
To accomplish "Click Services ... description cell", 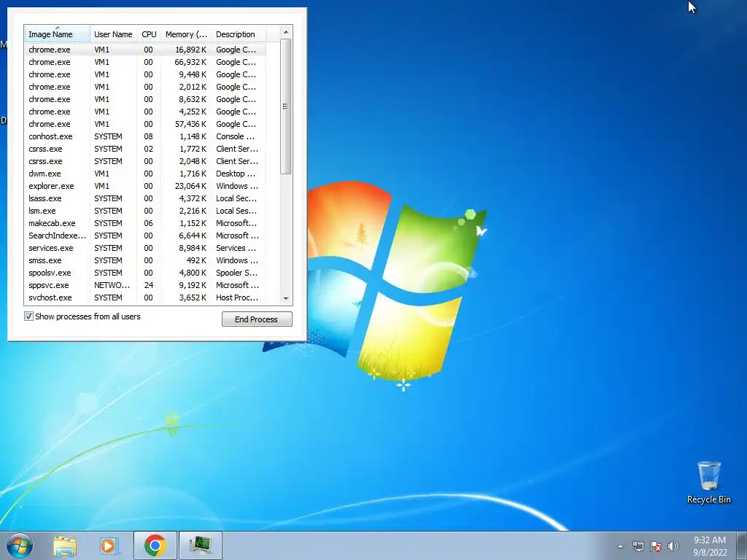I will coord(236,248).
